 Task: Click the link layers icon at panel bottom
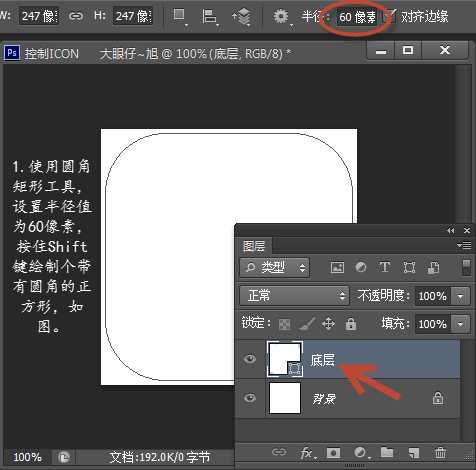(x=279, y=452)
